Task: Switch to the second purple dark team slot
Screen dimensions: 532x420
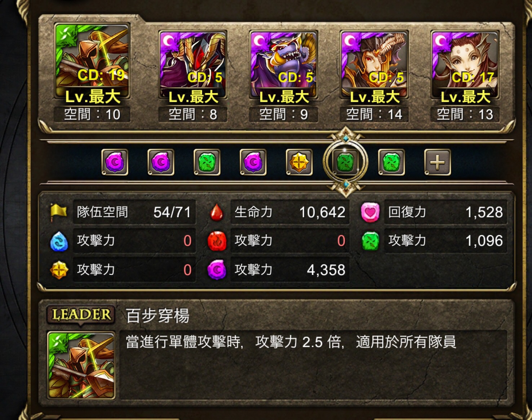Action: 161,162
